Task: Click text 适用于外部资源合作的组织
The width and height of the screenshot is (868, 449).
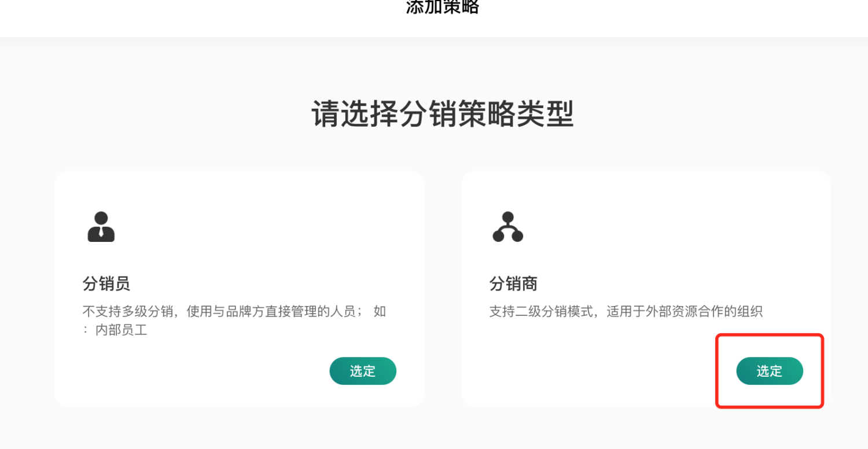Action: click(x=685, y=311)
